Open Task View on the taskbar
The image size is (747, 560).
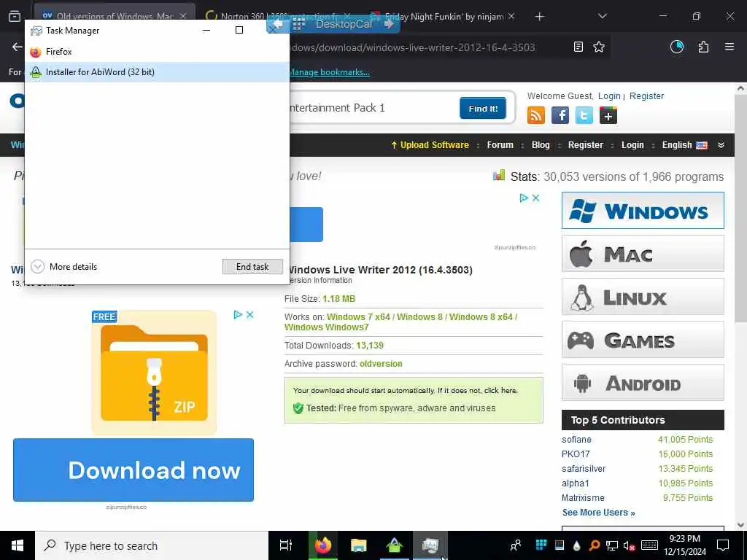(x=285, y=545)
